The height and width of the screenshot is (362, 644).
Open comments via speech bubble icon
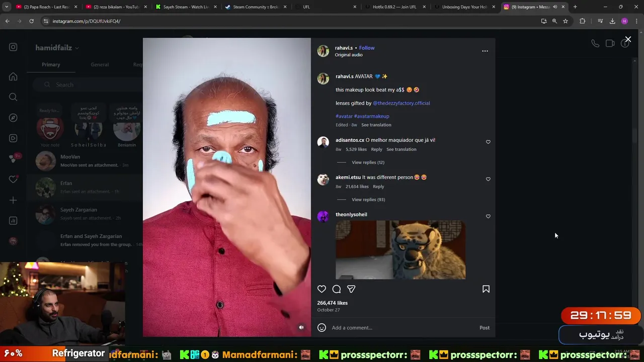pyautogui.click(x=337, y=289)
